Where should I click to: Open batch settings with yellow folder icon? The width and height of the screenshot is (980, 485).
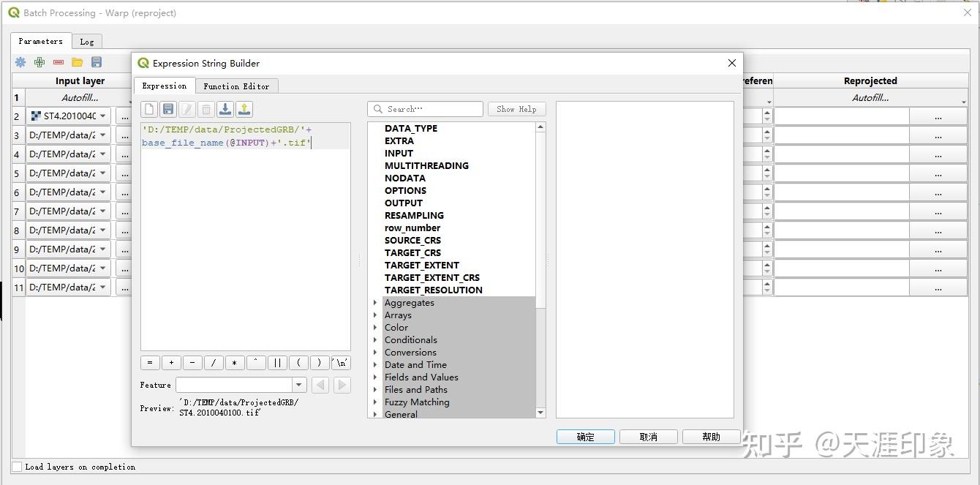[78, 62]
